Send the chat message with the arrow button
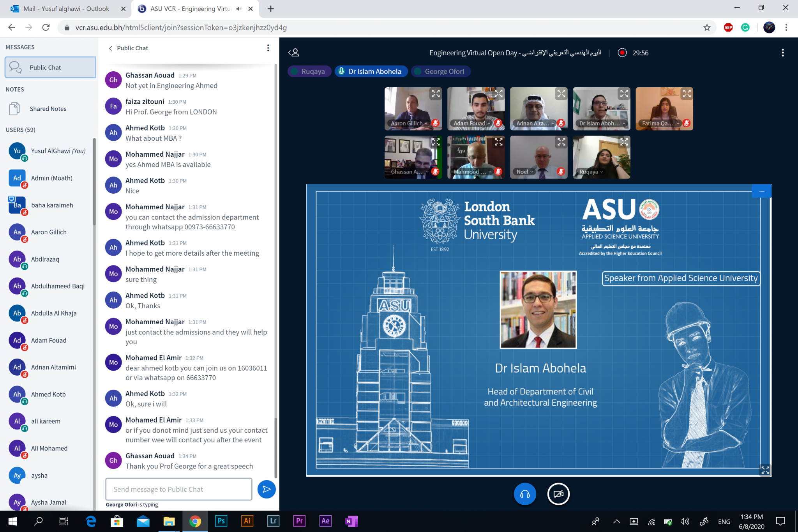This screenshot has height=532, width=798. pos(267,489)
